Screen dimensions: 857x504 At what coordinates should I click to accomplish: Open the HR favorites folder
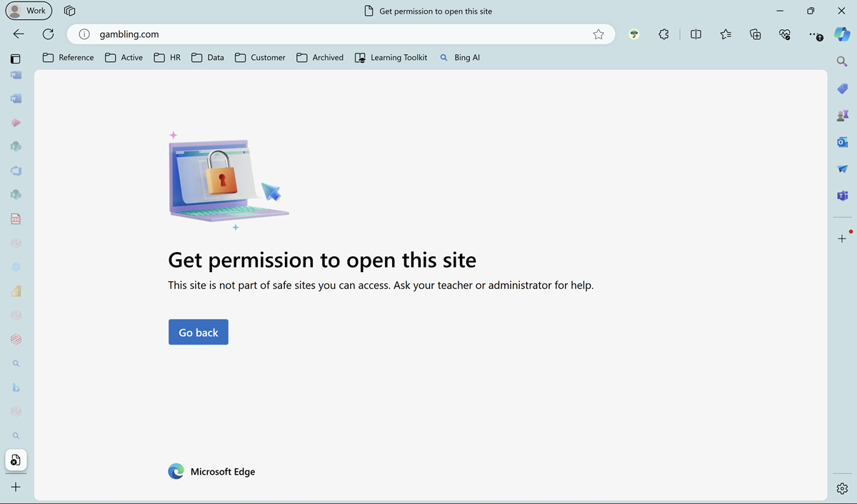(x=166, y=57)
